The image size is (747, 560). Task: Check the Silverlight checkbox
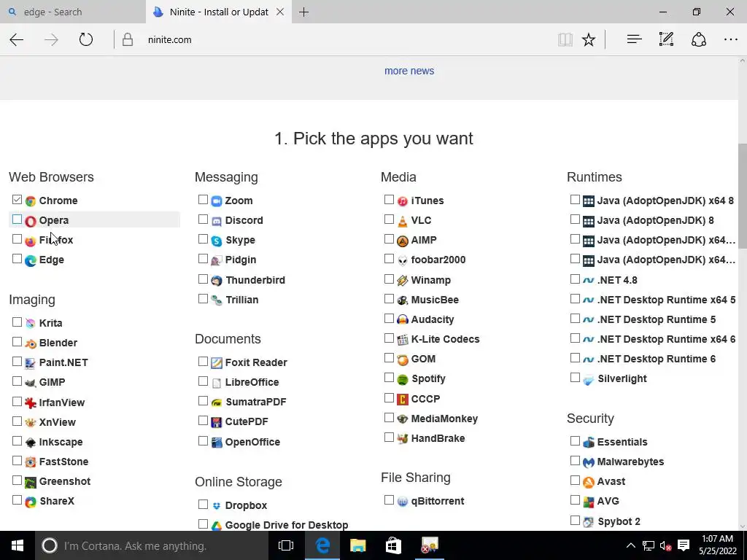point(575,378)
